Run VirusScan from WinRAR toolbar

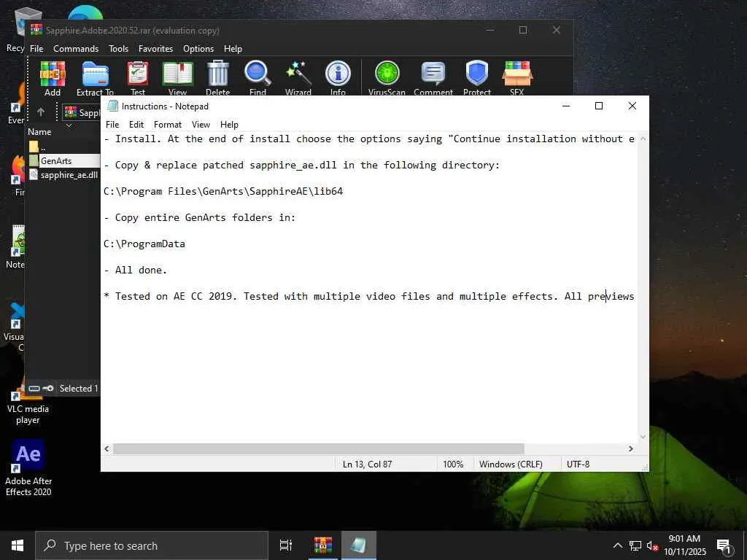[387, 79]
